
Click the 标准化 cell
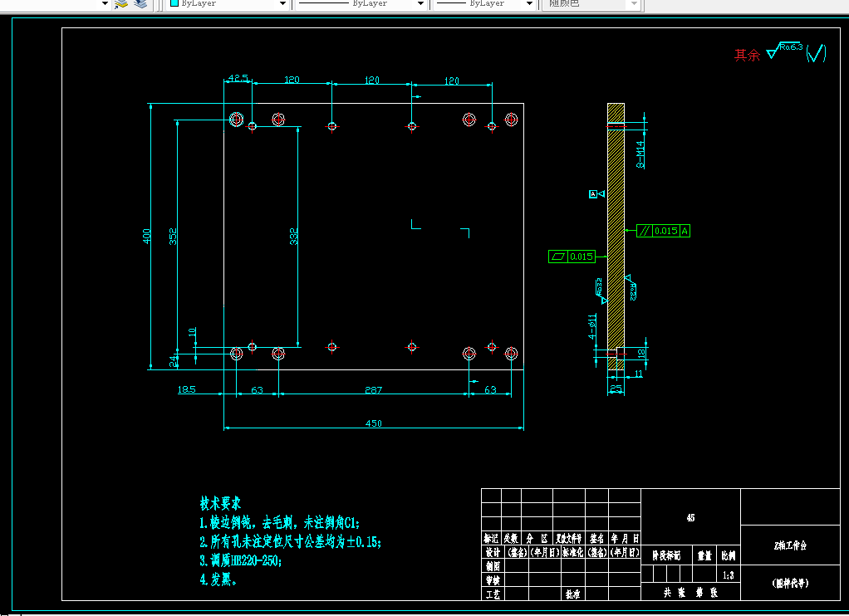(573, 552)
